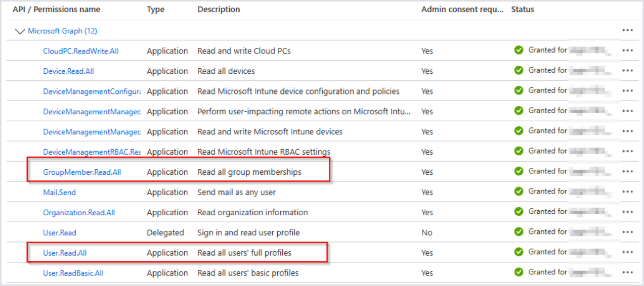Image resolution: width=644 pixels, height=286 pixels.
Task: Click the 'No' admin consent cell
Action: point(427,233)
